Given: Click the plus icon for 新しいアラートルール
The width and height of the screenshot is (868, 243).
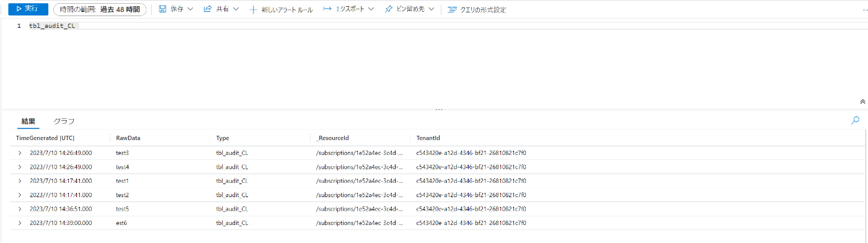Looking at the screenshot, I should point(253,10).
